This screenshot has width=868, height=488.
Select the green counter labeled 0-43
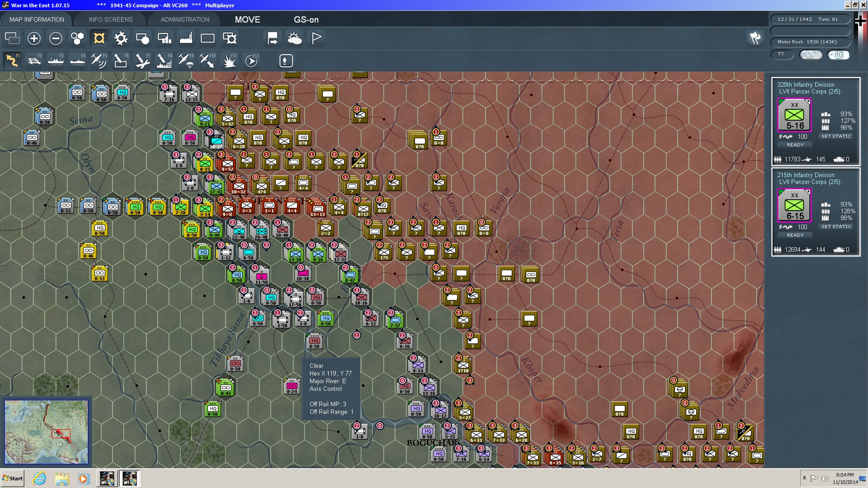point(226,388)
